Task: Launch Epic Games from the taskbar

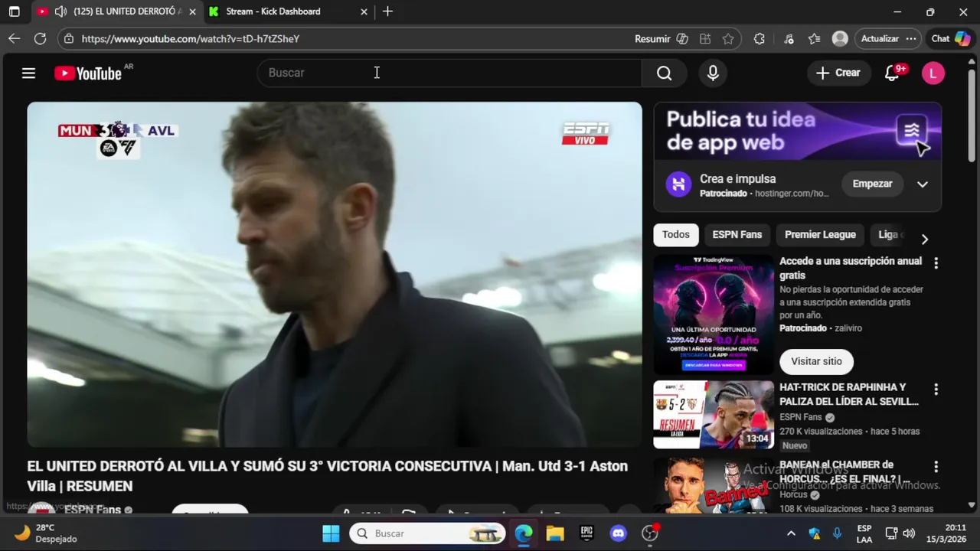Action: (x=586, y=533)
